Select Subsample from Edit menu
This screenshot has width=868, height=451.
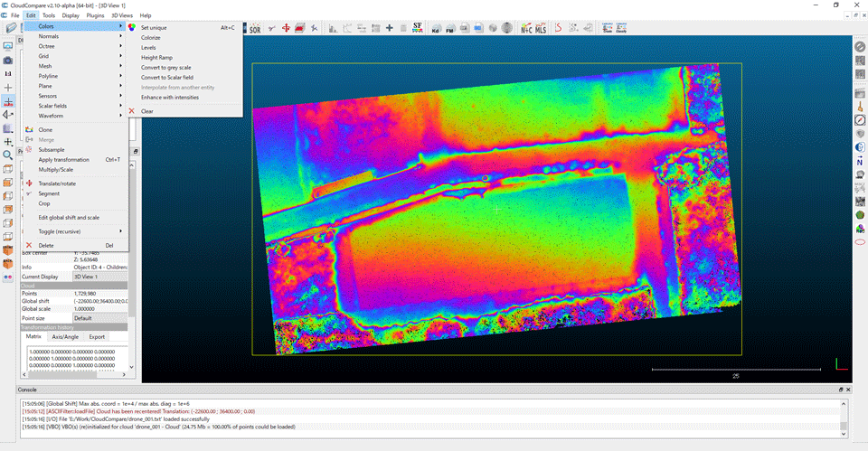click(x=75, y=150)
